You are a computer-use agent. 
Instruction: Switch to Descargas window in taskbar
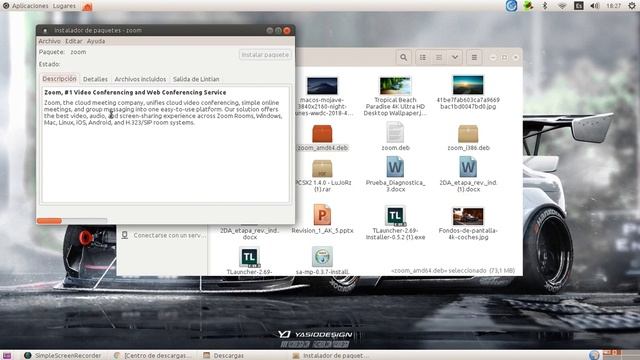(x=224, y=356)
